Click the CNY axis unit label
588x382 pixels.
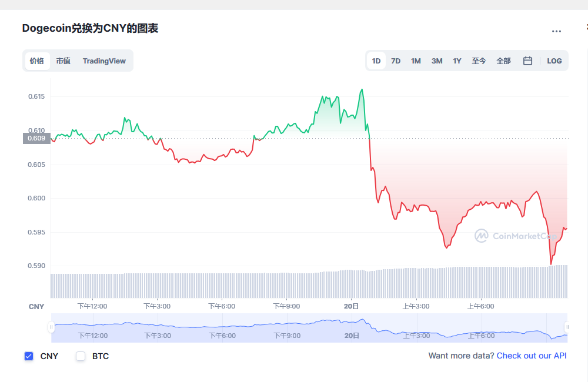(x=36, y=307)
